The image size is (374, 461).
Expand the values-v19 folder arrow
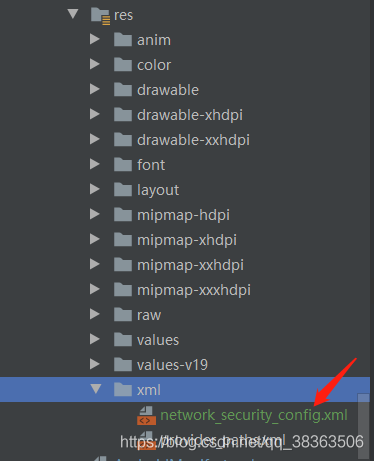pyautogui.click(x=95, y=364)
